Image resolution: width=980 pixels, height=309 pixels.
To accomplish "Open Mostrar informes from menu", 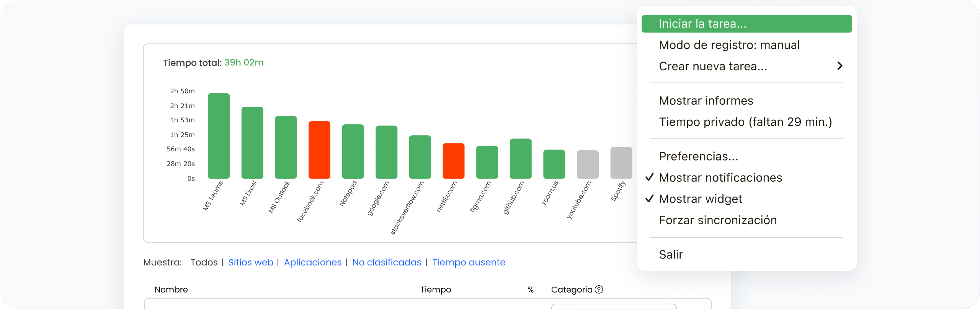I will click(706, 101).
